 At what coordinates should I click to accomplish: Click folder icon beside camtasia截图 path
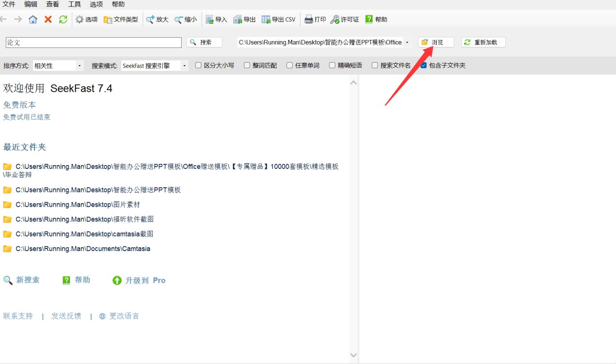click(7, 234)
